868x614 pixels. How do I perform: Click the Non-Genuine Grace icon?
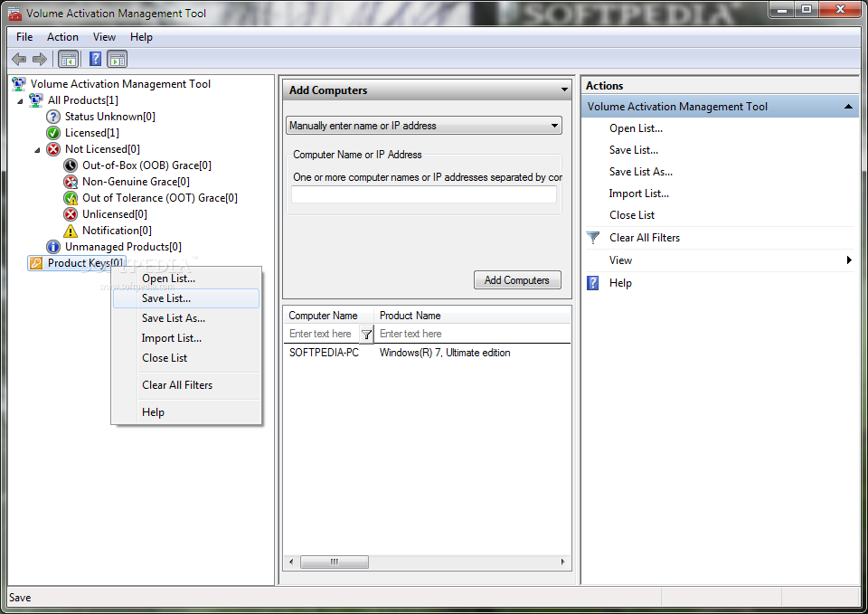pyautogui.click(x=71, y=182)
